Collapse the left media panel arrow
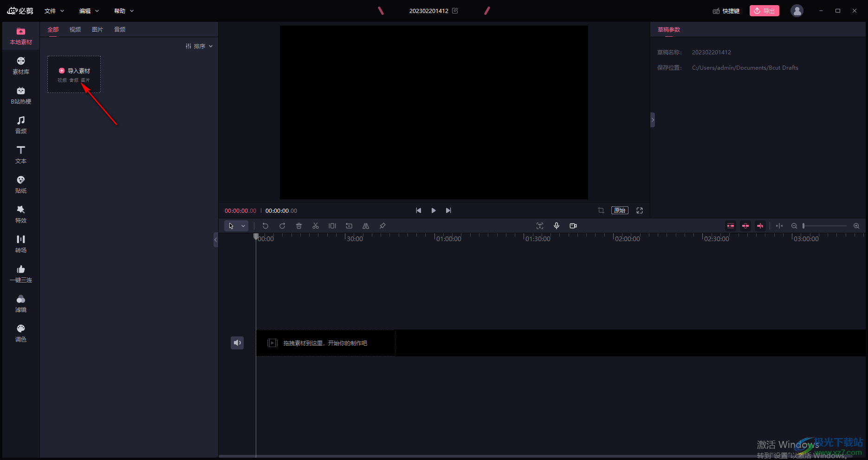Screen dimensions: 868x460 (x=215, y=240)
